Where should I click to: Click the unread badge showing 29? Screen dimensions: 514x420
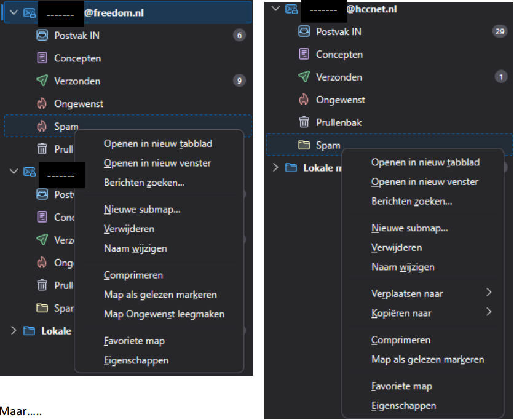(499, 31)
